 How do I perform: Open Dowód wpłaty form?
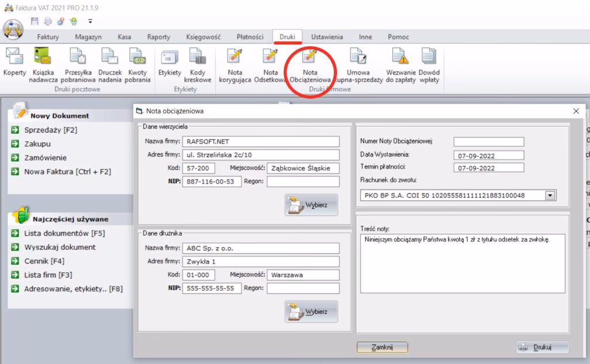click(x=429, y=63)
